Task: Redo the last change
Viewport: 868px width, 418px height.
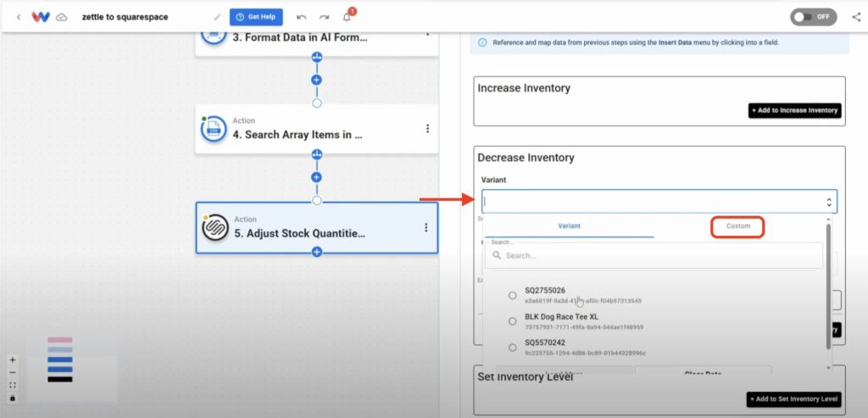Action: coord(324,17)
